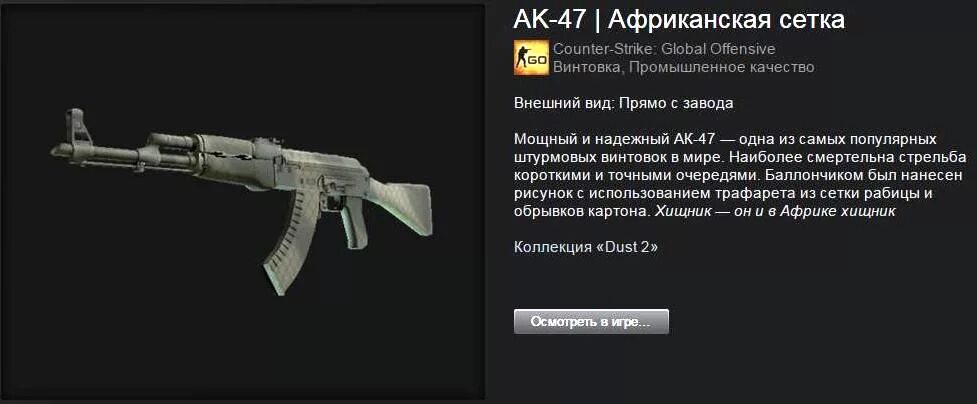
Task: Click the «Внешний вид: Прямо с завода» line
Action: coord(624,103)
